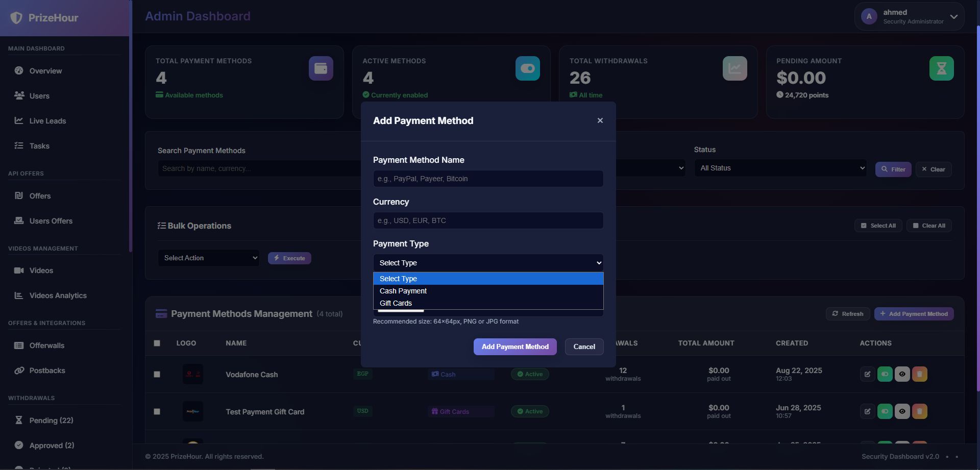Image resolution: width=980 pixels, height=470 pixels.
Task: Click the edit icon for Test Payment Gift Card
Action: [x=867, y=411]
